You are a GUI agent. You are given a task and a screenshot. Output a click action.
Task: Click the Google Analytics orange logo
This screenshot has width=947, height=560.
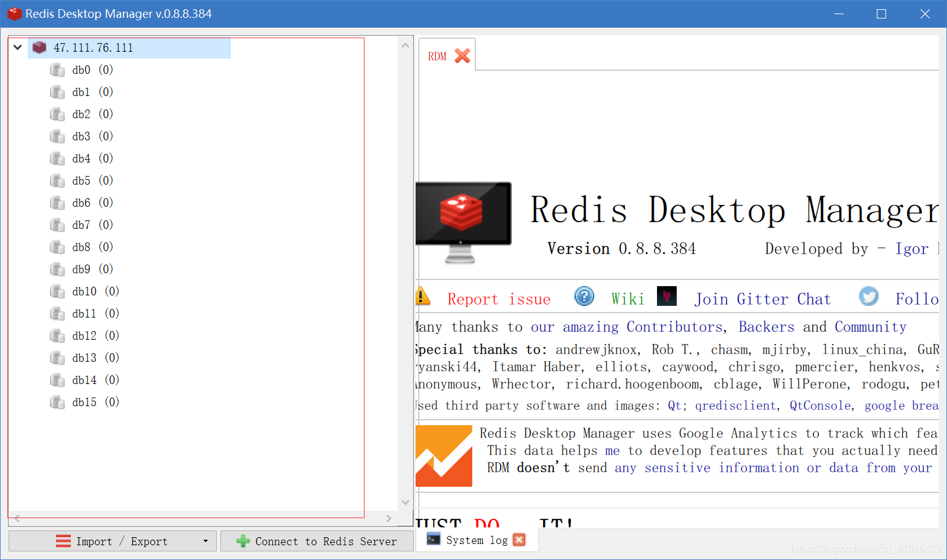[x=444, y=456]
